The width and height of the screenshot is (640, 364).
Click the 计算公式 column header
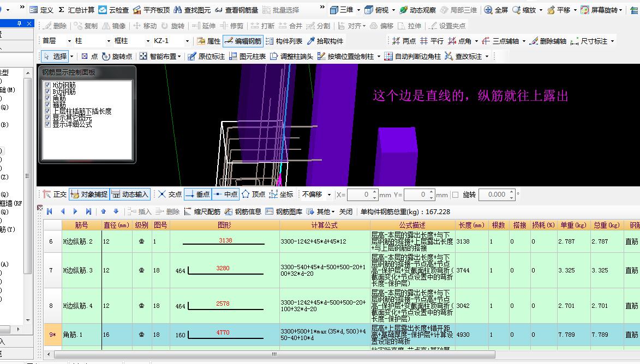click(x=325, y=225)
